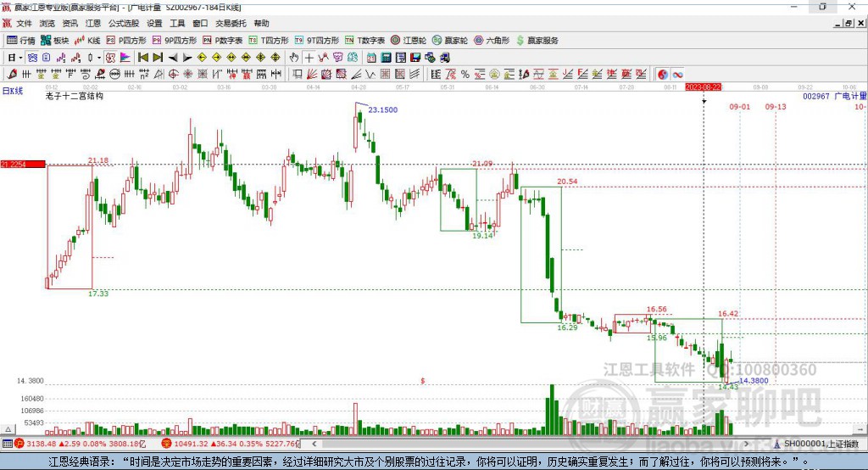Select the Gann fan lines tool

pos(312,75)
